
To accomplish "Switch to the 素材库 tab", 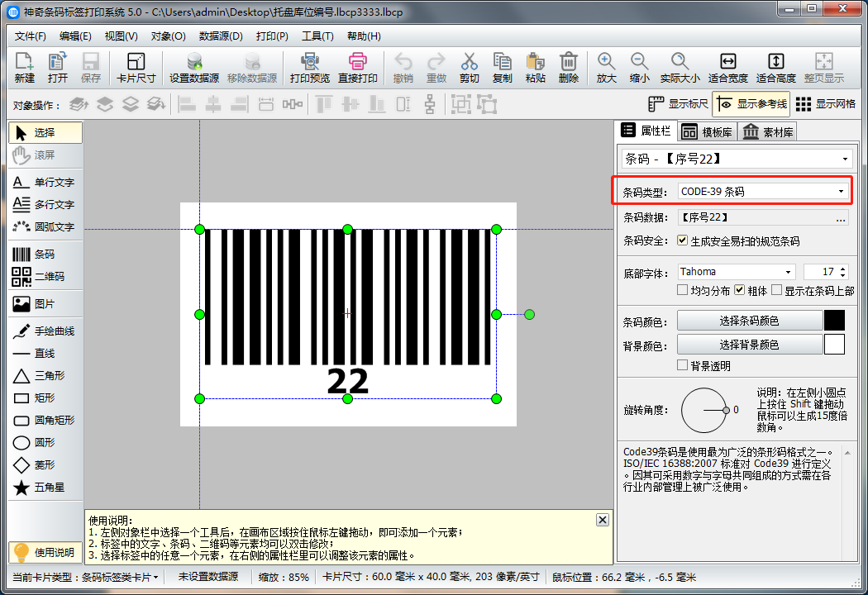I will pos(768,131).
